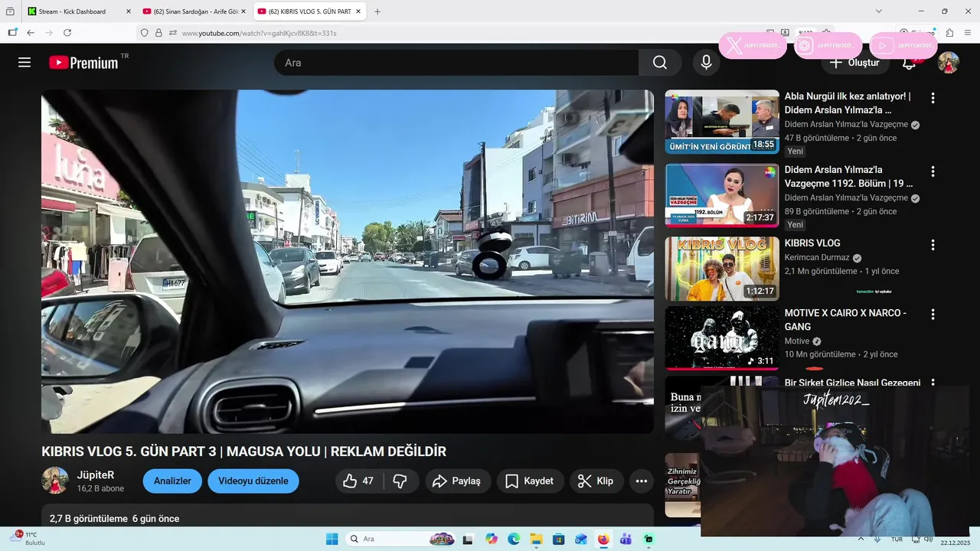Switch to Sinan Sardoğan tab
The width and height of the screenshot is (980, 551).
(x=195, y=11)
